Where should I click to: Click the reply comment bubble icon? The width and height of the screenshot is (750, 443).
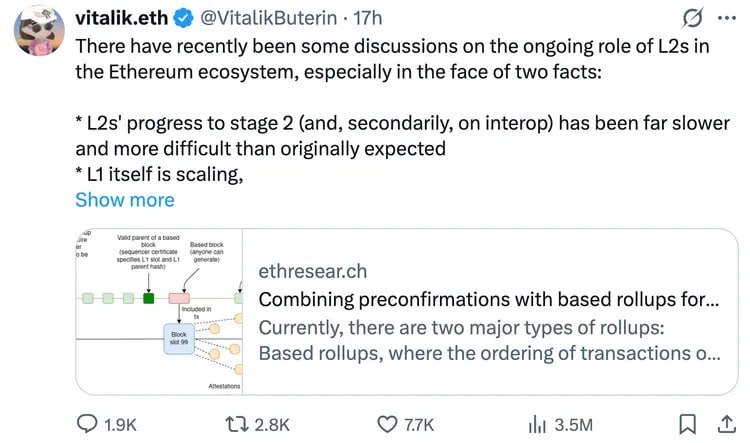click(89, 424)
